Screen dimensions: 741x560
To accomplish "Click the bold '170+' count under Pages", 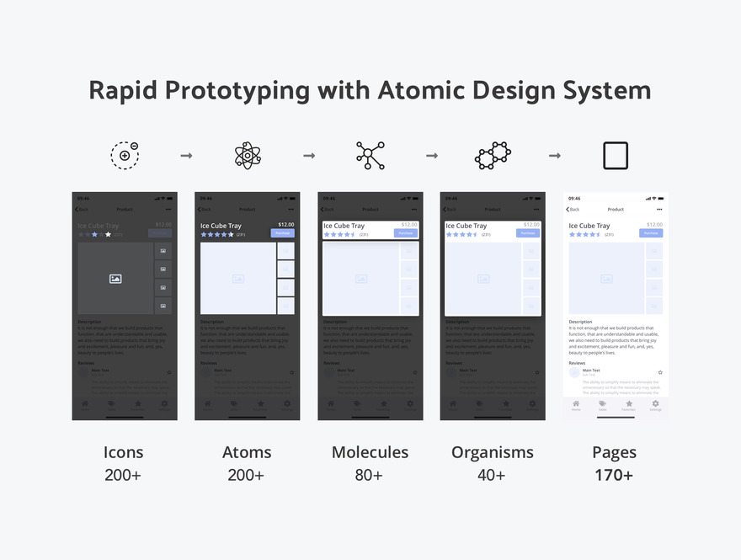I will [x=614, y=475].
